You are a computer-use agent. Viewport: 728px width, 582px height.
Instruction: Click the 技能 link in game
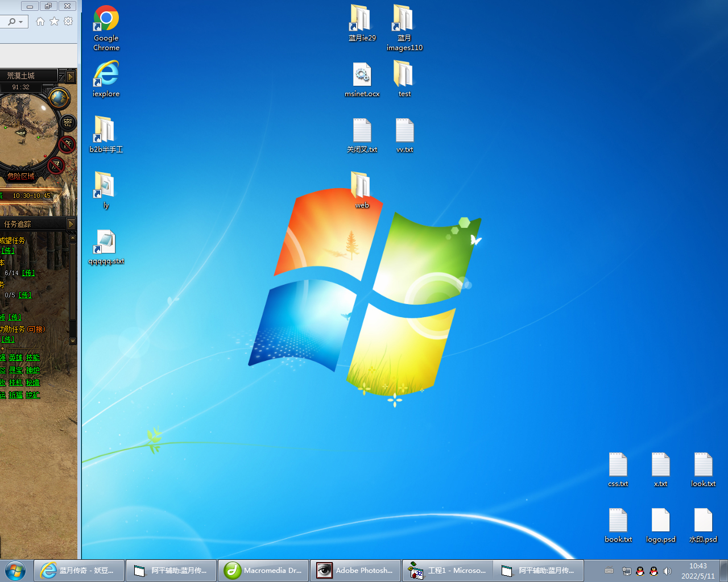pyautogui.click(x=33, y=357)
